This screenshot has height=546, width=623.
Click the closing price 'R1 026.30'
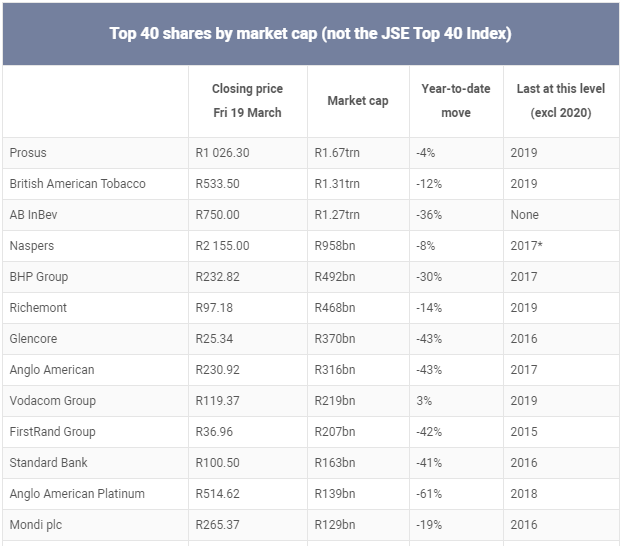[x=222, y=153]
